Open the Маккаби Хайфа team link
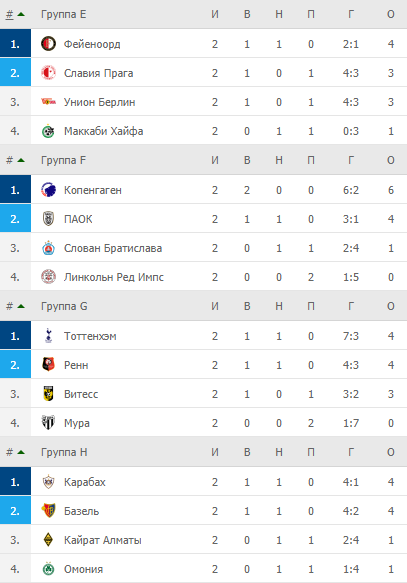 (x=103, y=131)
